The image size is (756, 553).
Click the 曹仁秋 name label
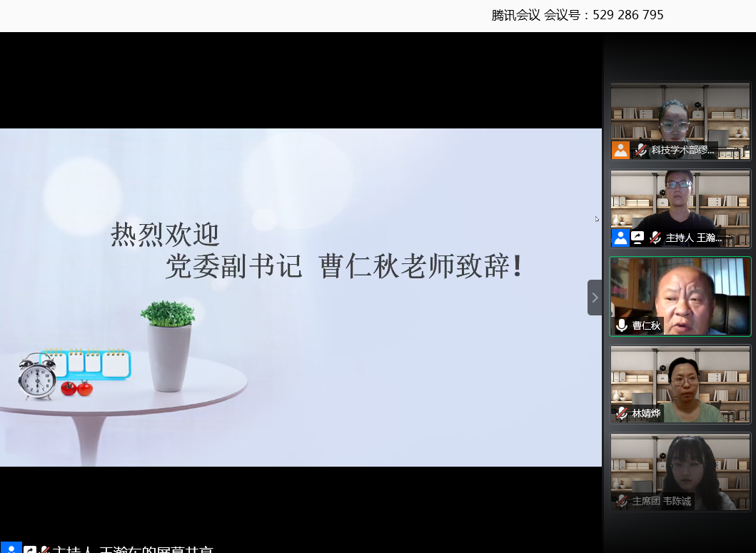[x=646, y=326]
